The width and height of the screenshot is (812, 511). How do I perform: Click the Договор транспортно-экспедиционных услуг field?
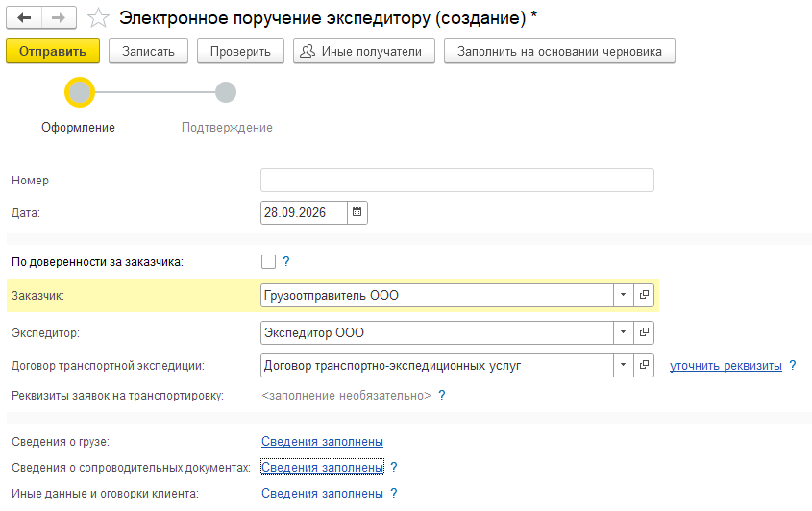coord(437,365)
